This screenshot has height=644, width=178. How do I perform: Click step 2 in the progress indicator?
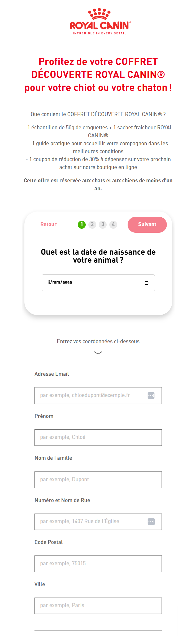pos(92,224)
